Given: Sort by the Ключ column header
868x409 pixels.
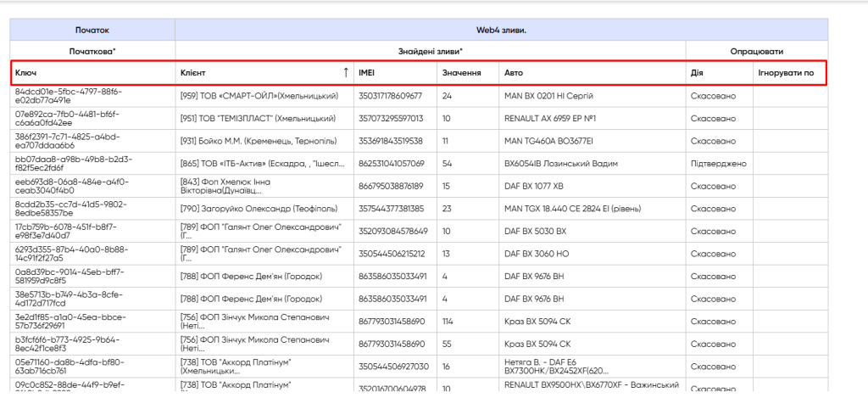Looking at the screenshot, I should click(x=26, y=73).
